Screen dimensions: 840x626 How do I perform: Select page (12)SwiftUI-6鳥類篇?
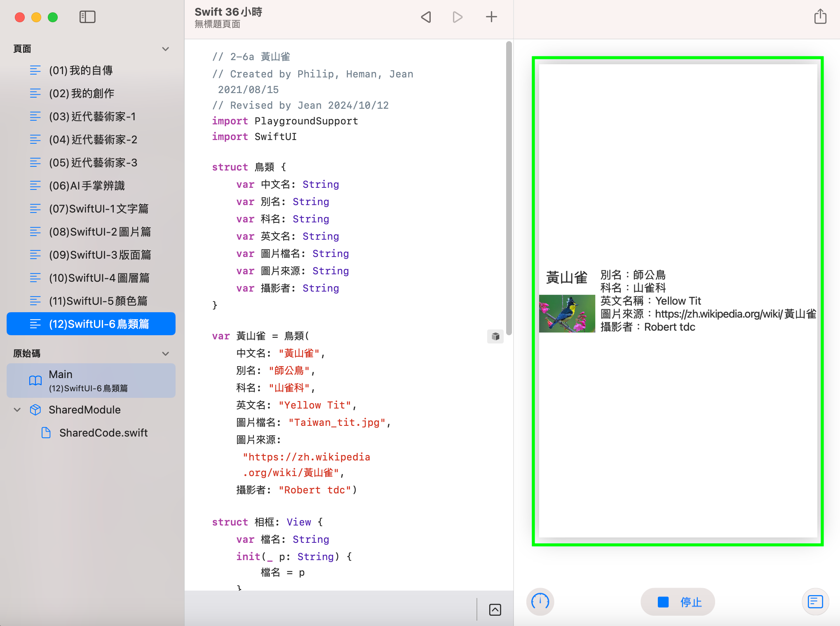(99, 324)
